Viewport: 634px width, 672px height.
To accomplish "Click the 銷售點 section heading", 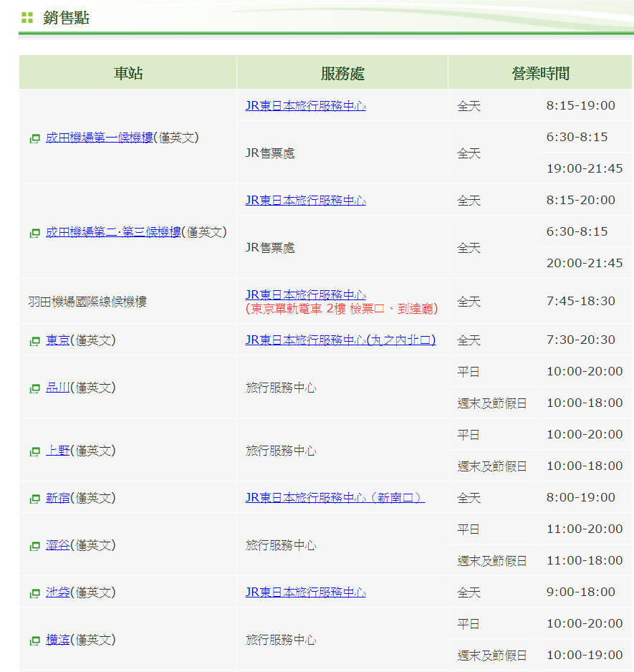I will (x=66, y=18).
